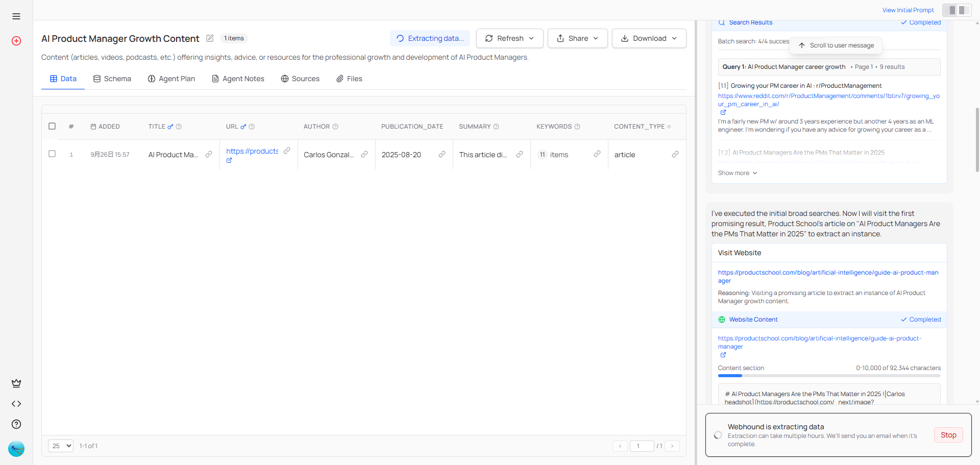The image size is (980, 465).
Task: Open the external link icon under Website Content
Action: [723, 355]
